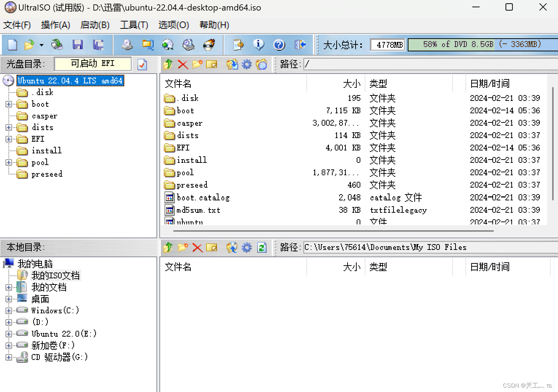The width and height of the screenshot is (558, 392).
Task: Sort disc files by 类型 column header
Action: [409, 84]
